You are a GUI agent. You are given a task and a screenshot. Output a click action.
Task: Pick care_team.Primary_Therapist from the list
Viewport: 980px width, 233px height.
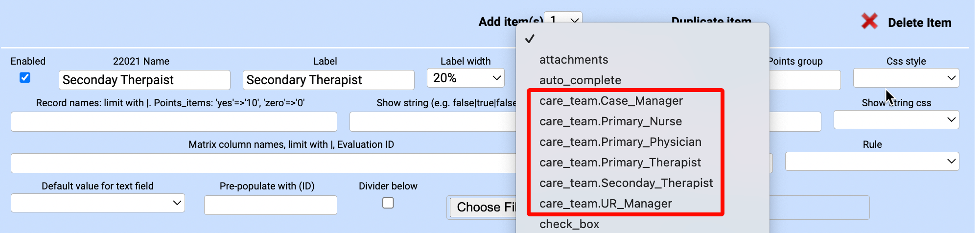[x=620, y=163]
